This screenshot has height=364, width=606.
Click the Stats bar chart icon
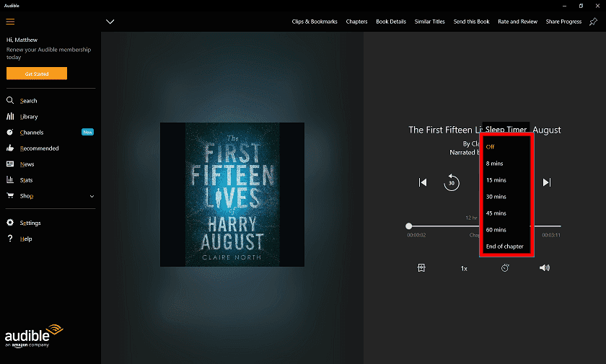tap(10, 179)
